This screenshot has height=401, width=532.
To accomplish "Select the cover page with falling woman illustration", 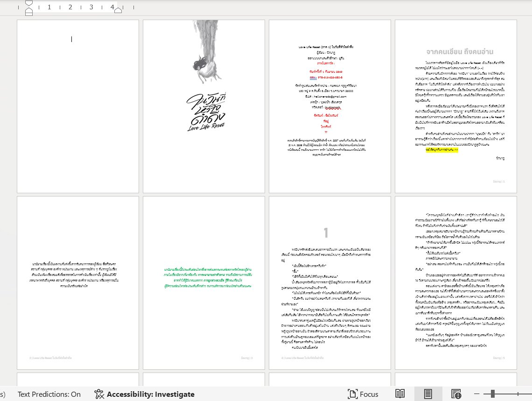I will pyautogui.click(x=204, y=106).
